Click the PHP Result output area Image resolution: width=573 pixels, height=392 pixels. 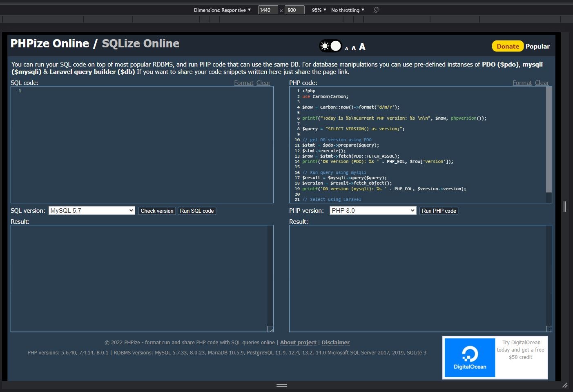click(421, 278)
